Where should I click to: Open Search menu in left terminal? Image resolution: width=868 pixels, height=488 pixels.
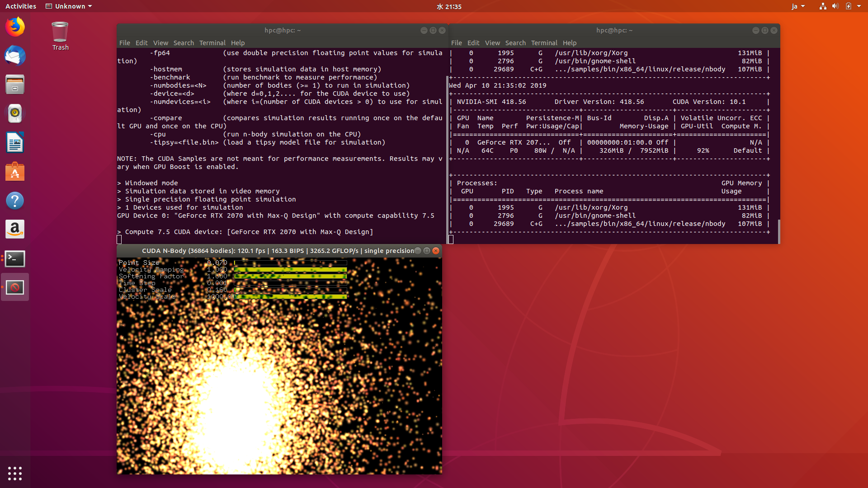(184, 43)
